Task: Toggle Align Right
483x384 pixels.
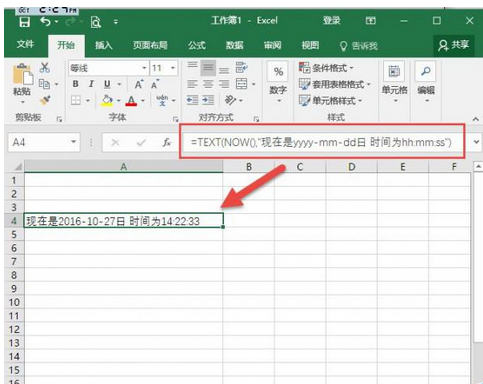Action: point(224,84)
